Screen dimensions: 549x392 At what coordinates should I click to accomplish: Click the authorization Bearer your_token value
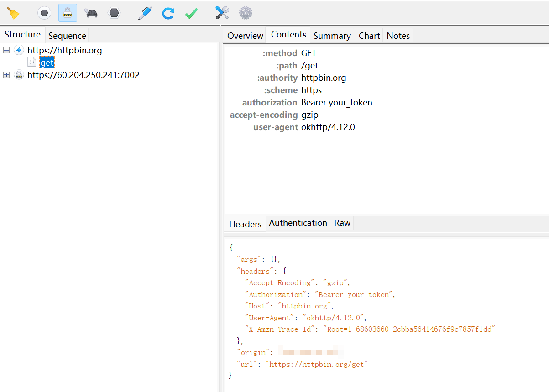tap(337, 103)
